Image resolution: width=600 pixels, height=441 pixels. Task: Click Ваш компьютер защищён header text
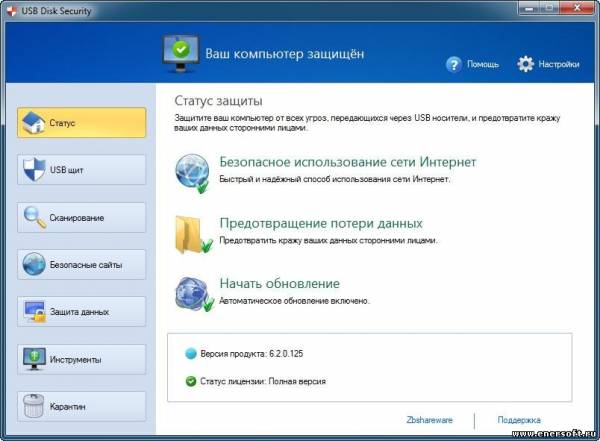tap(285, 54)
